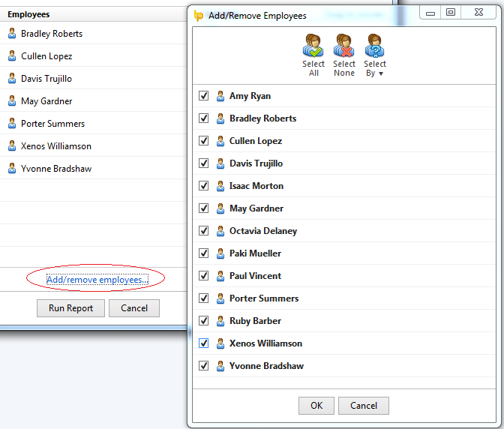Select the Isaac Morton name in dialog
This screenshot has width=504, height=429.
point(256,186)
